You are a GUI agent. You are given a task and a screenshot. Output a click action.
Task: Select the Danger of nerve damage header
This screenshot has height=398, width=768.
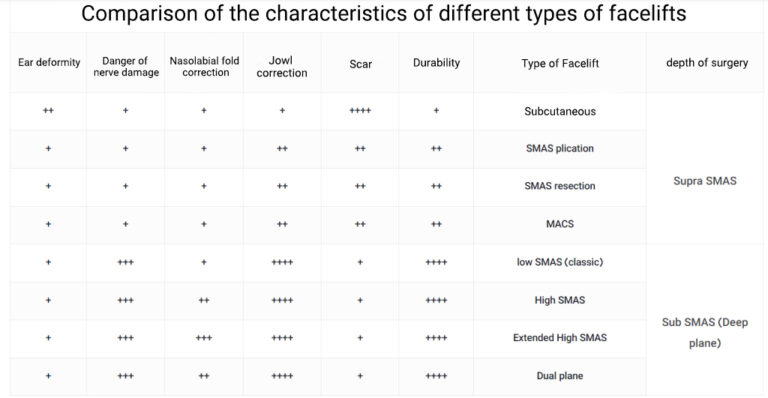point(126,67)
